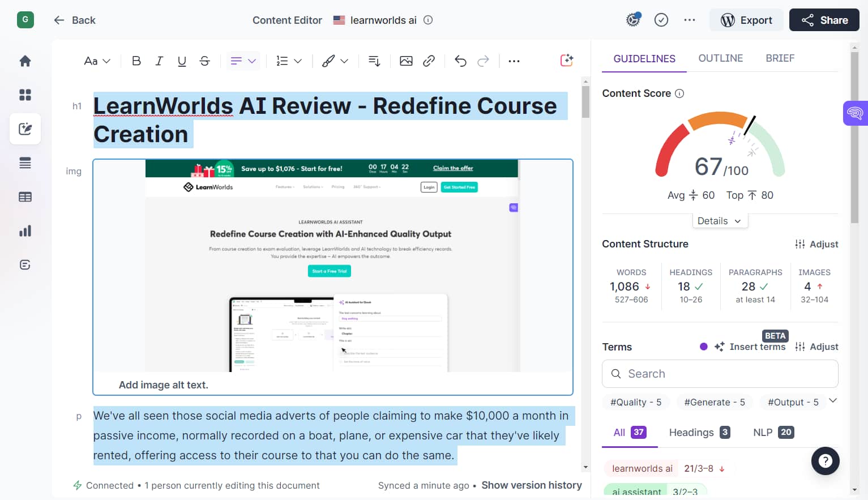Click the #Generate - 5 tag
The height and width of the screenshot is (500, 868).
pyautogui.click(x=715, y=402)
